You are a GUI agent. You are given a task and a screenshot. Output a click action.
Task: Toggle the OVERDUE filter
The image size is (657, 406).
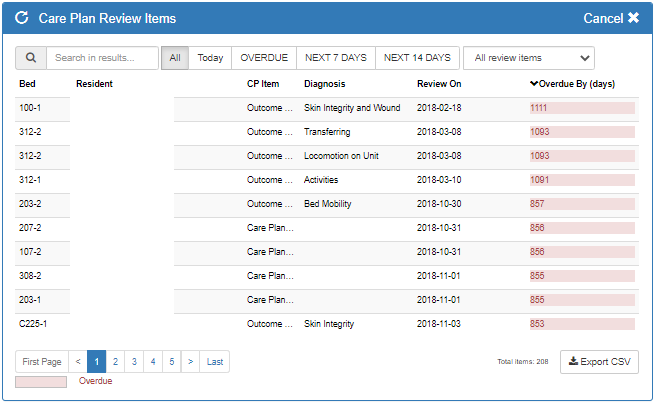click(x=264, y=58)
